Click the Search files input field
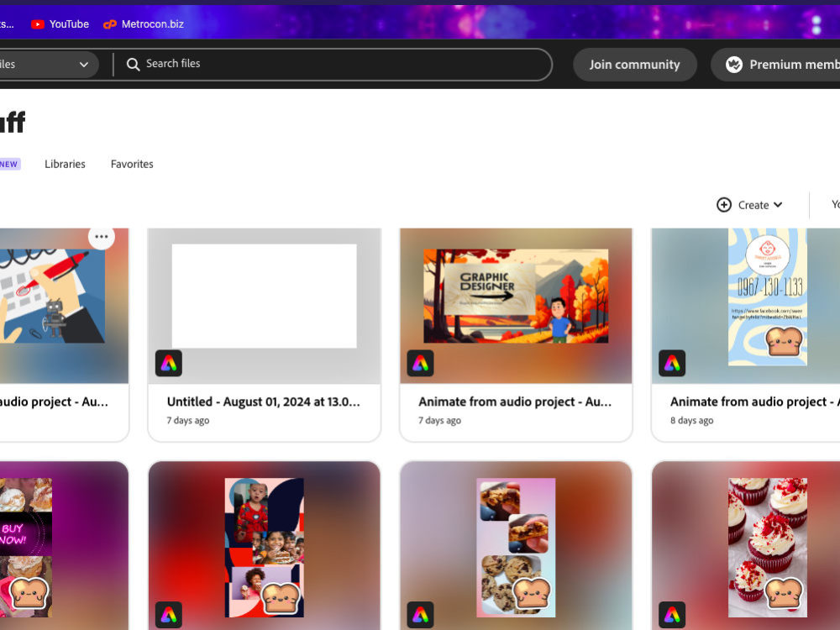The image size is (840, 630). (332, 65)
